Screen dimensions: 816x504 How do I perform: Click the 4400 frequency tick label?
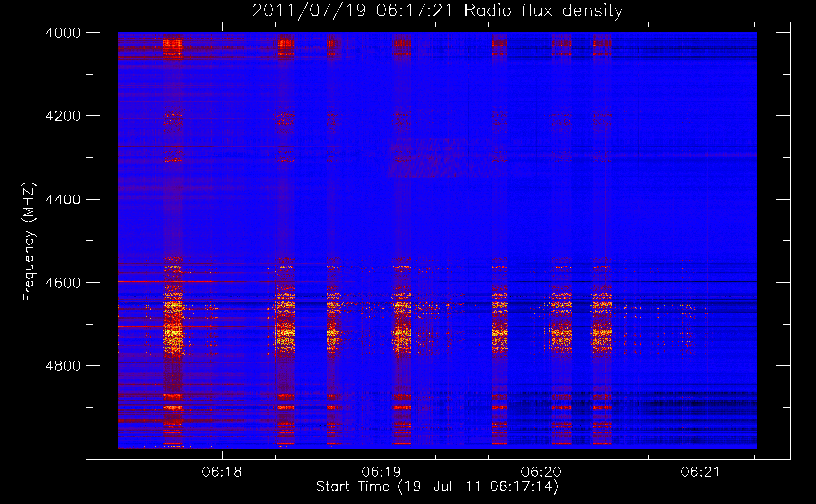63,199
